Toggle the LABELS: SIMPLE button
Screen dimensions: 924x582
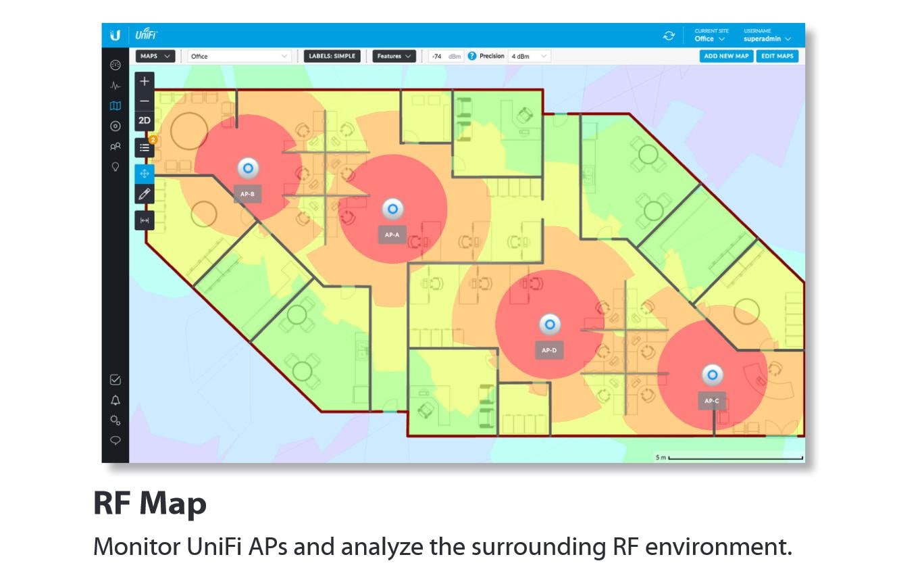tap(332, 56)
